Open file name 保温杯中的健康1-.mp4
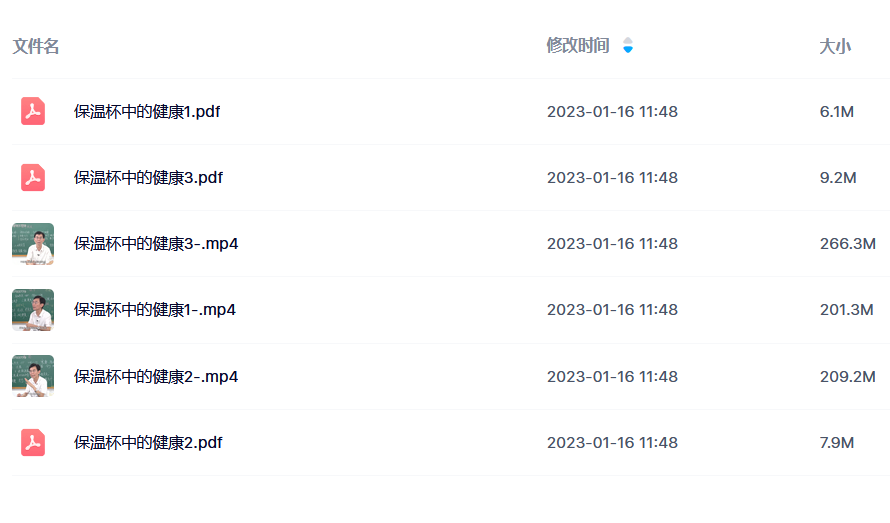 pyautogui.click(x=154, y=309)
